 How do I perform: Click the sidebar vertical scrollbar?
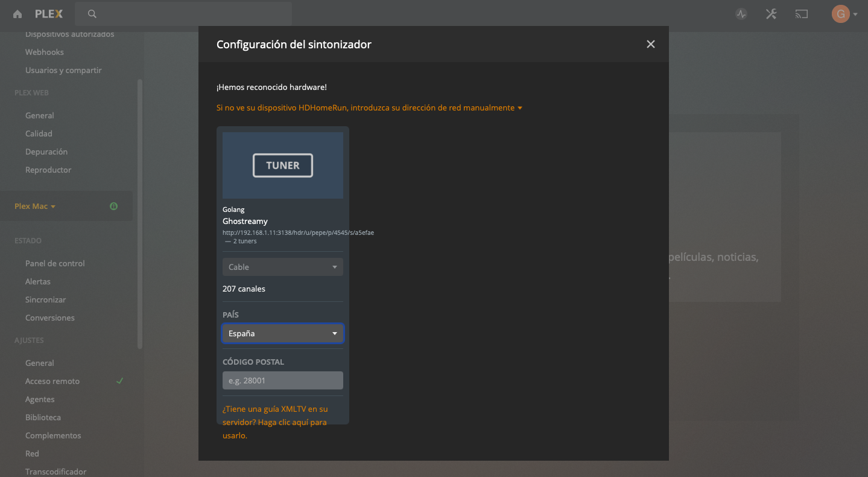[x=140, y=211]
